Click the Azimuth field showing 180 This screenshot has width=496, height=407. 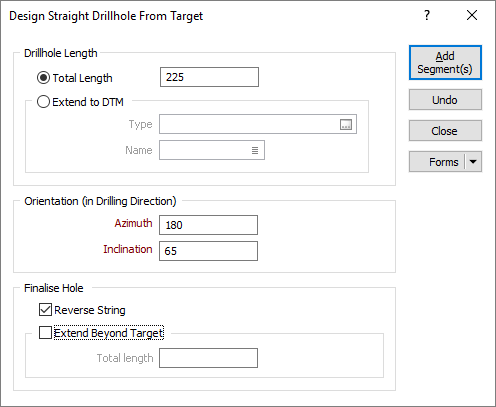point(208,225)
